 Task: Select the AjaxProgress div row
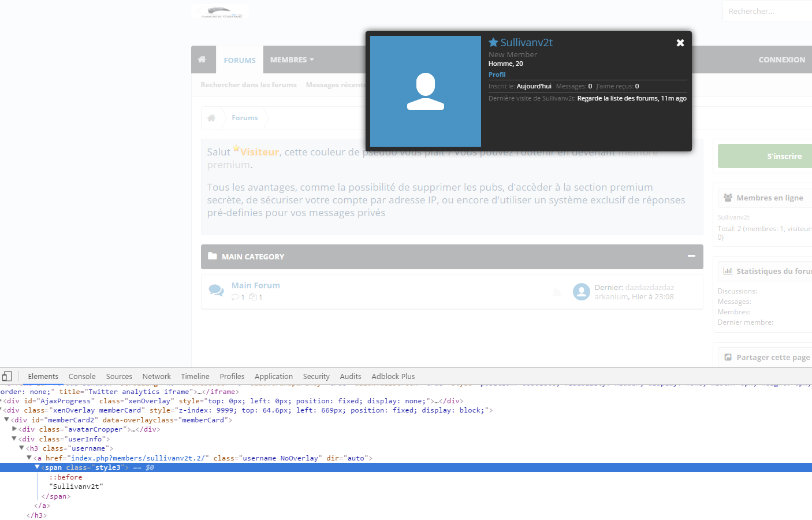coord(406,400)
